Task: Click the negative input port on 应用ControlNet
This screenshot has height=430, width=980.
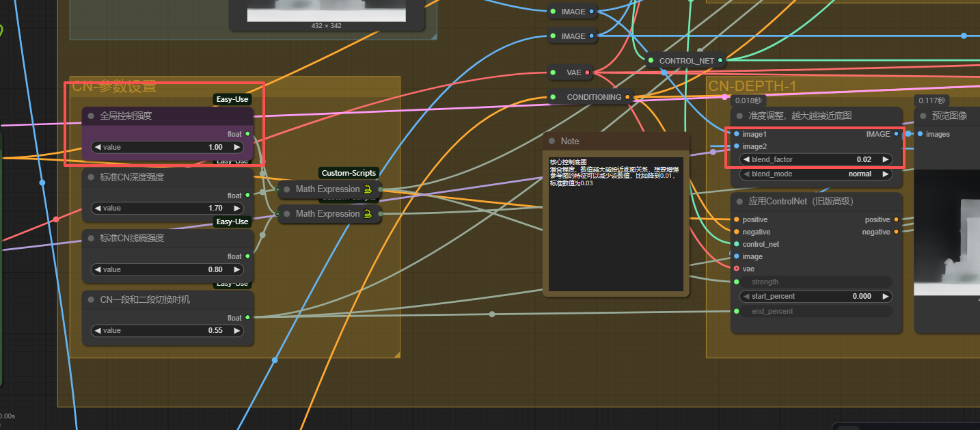Action: point(736,232)
